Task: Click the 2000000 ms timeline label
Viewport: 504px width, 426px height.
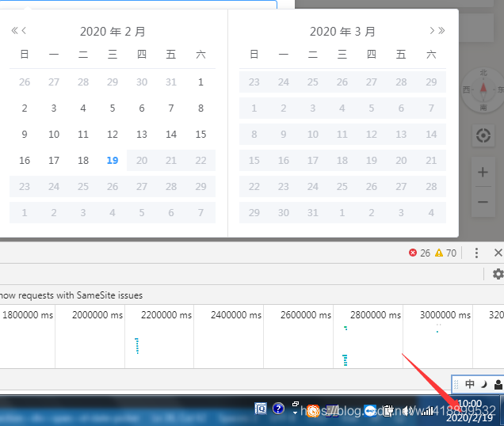Action: [x=97, y=315]
